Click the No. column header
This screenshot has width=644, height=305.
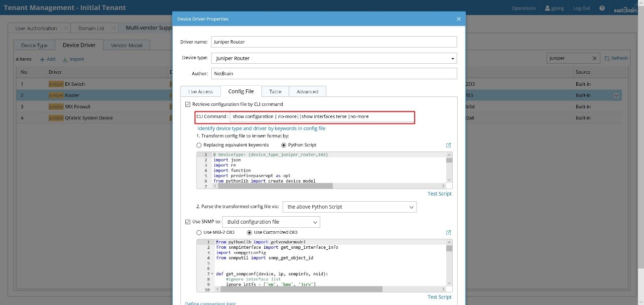point(24,72)
